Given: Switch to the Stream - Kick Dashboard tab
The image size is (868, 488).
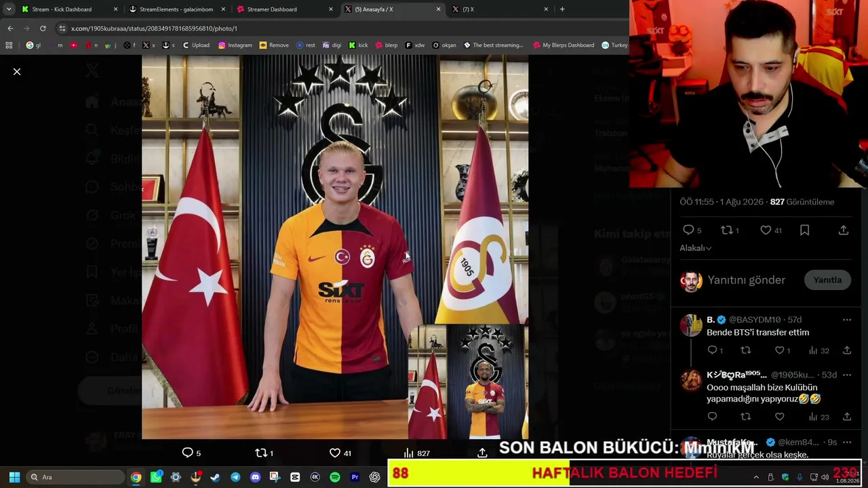Looking at the screenshot, I should point(70,9).
